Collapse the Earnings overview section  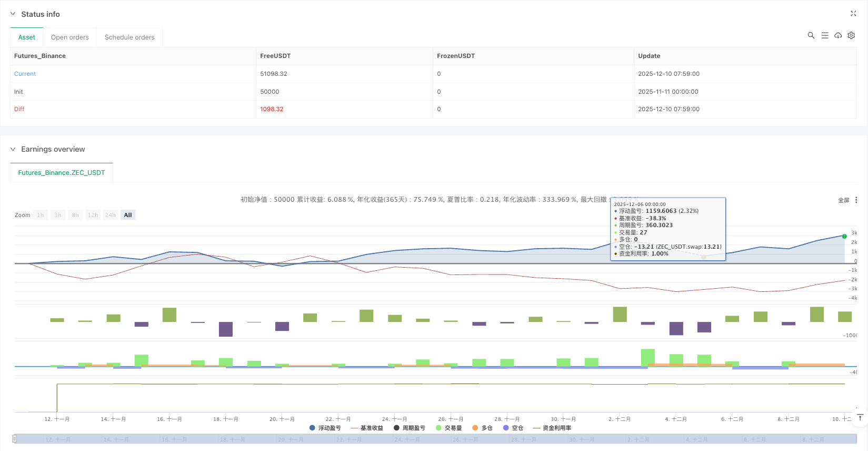[x=13, y=149]
